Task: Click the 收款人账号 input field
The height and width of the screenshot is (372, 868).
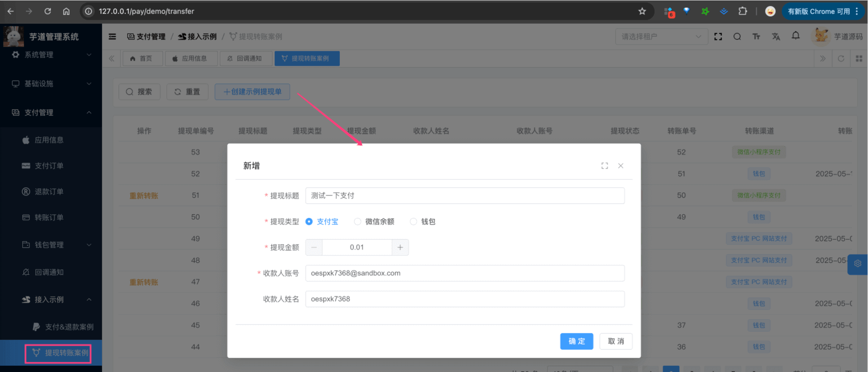Action: 465,273
